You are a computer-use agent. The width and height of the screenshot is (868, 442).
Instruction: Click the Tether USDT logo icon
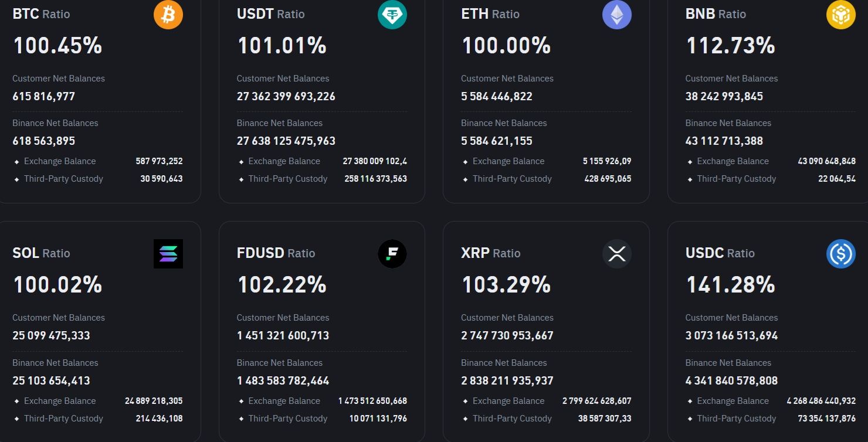tap(392, 15)
